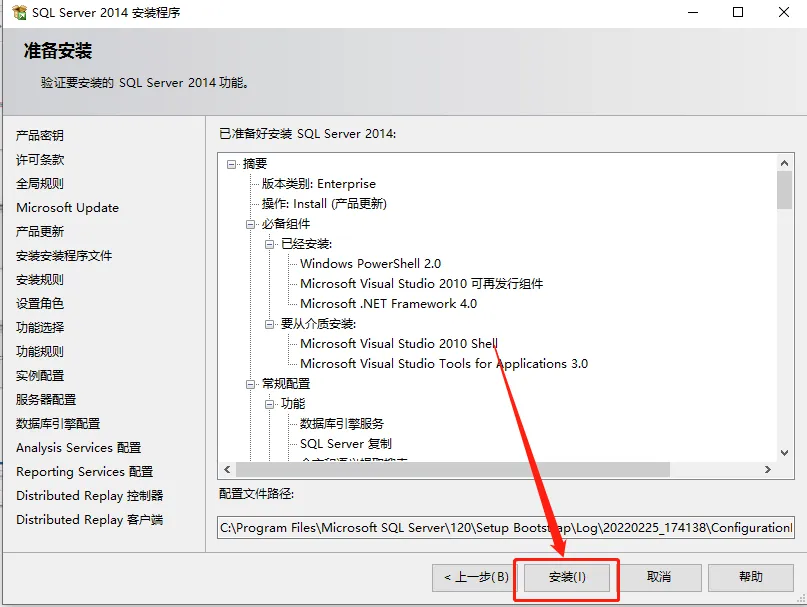The width and height of the screenshot is (807, 607).
Task: Click the 产品更新 sidebar step
Action: pos(40,232)
